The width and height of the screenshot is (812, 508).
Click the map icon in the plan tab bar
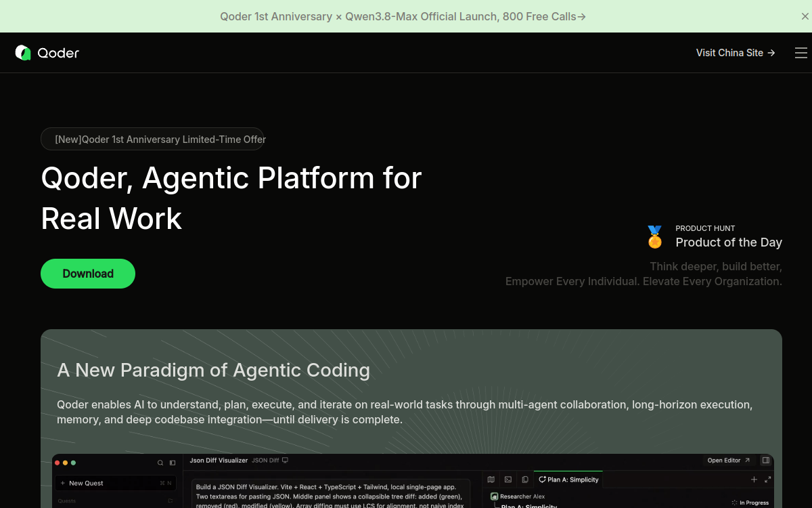point(491,480)
